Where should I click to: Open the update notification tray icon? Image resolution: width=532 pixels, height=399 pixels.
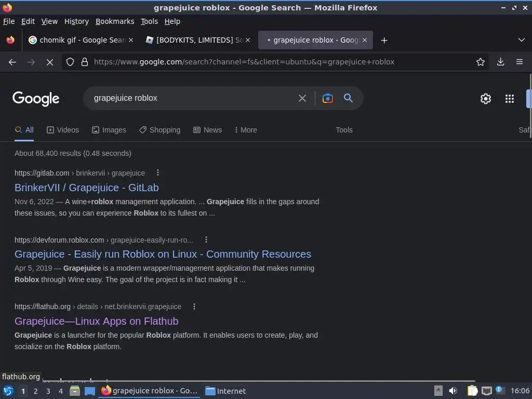[499, 390]
